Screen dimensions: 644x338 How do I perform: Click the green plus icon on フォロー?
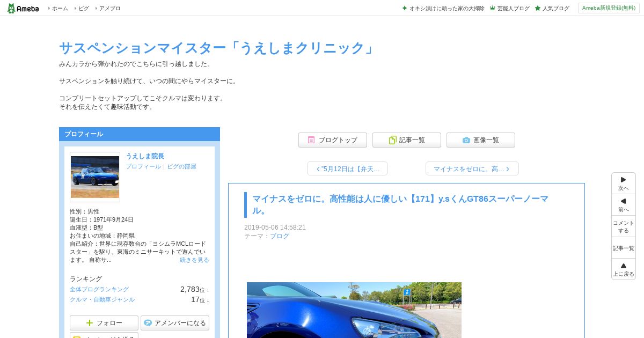[x=90, y=323]
